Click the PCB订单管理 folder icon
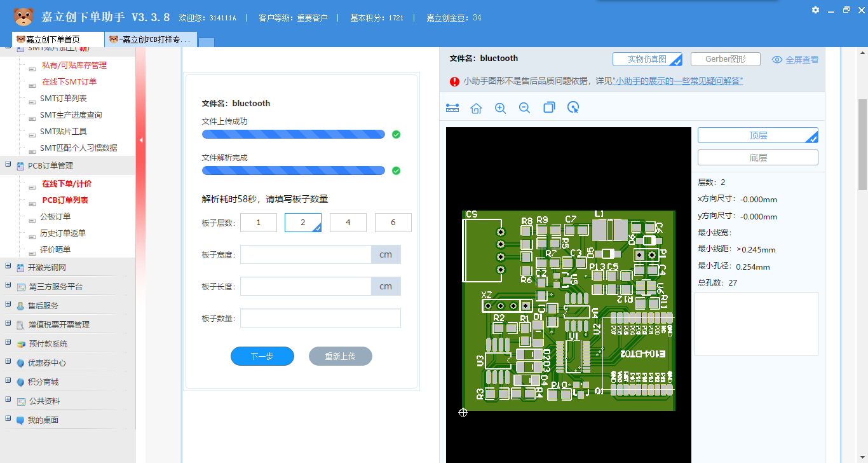This screenshot has height=463, width=868. pos(20,166)
